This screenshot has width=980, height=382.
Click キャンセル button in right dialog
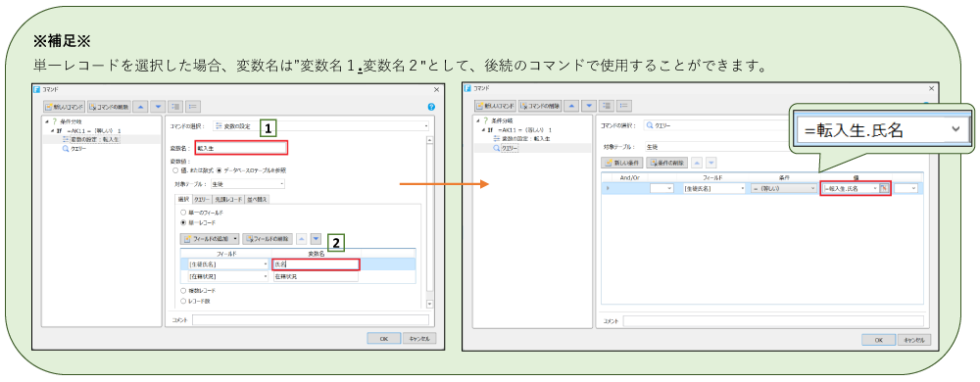914,340
